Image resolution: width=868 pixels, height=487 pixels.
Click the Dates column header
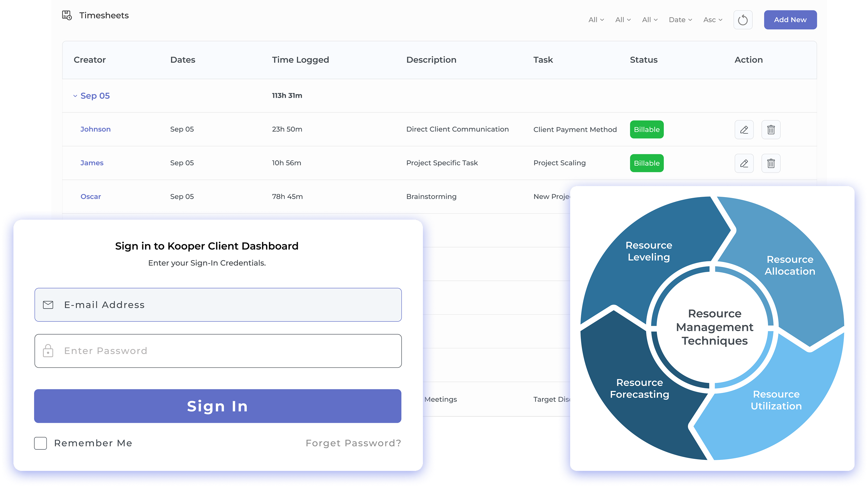(183, 60)
